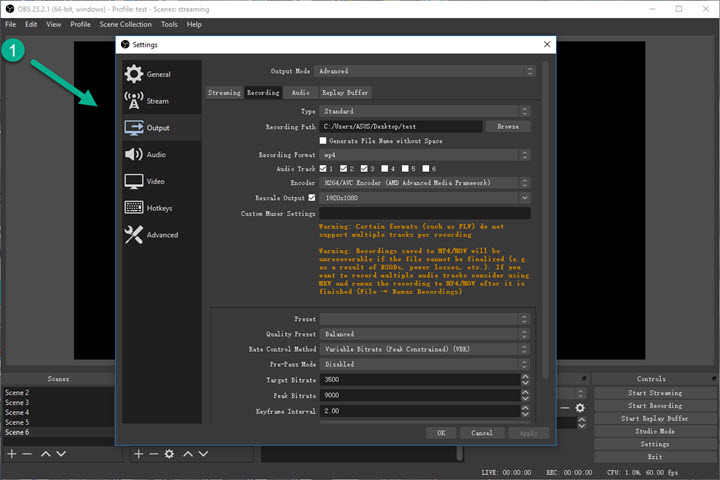The width and height of the screenshot is (720, 480).
Task: Click Browse for recording path
Action: 508,127
